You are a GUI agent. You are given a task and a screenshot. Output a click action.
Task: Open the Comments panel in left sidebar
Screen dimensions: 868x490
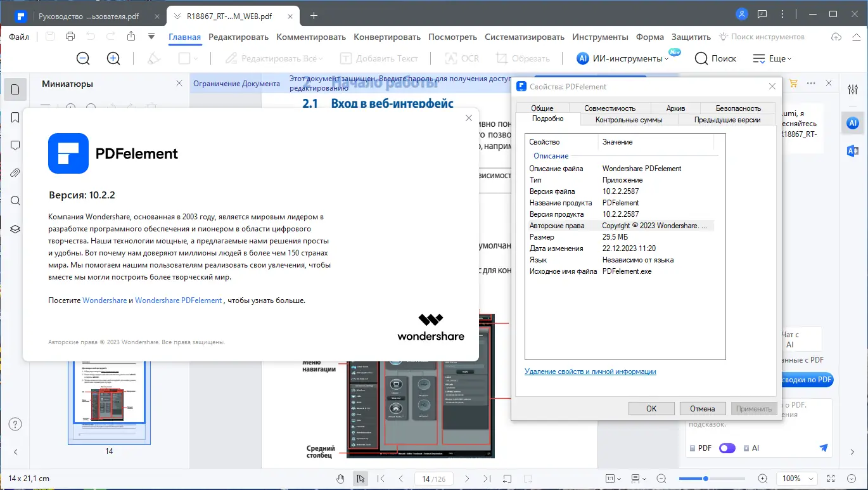pyautogui.click(x=15, y=145)
